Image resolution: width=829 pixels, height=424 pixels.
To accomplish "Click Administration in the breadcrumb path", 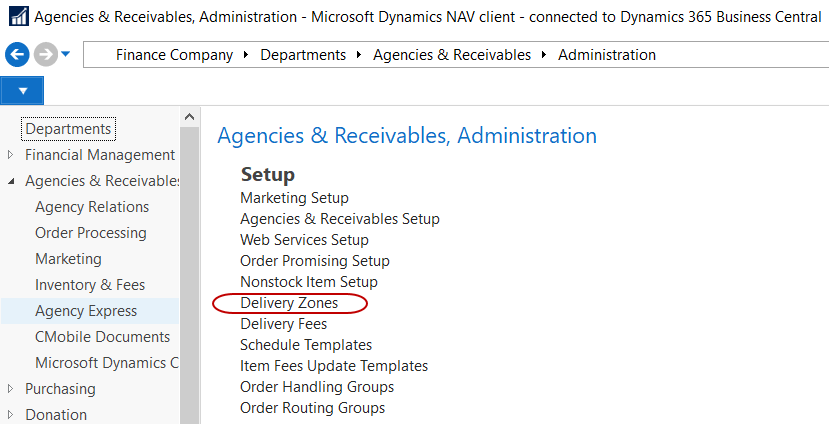I will 607,55.
